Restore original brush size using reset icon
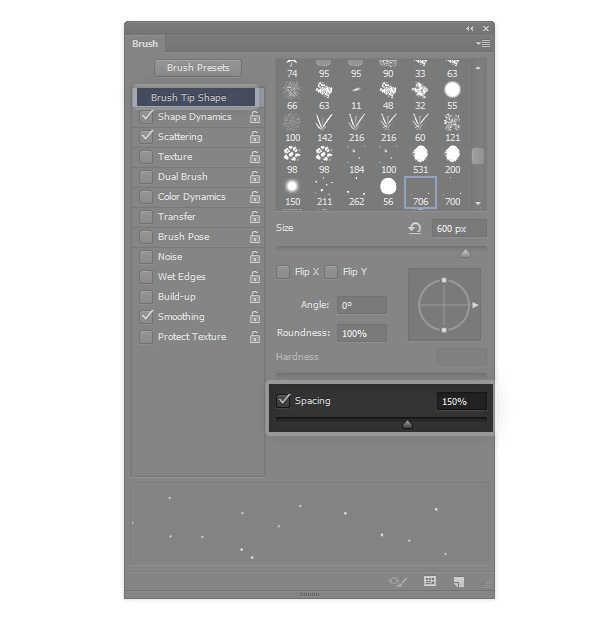Viewport: 600px width, 617px height. pyautogui.click(x=415, y=228)
